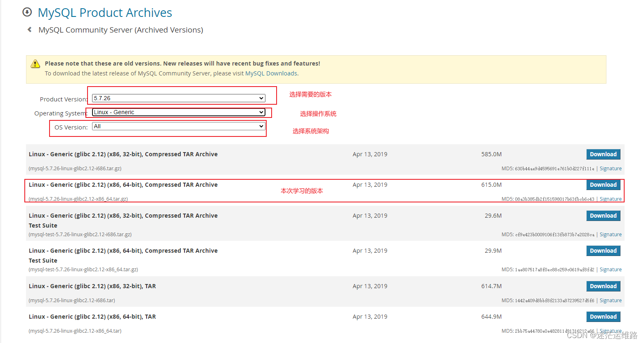Open the OS Version All dropdown
The image size is (644, 343).
coord(178,126)
